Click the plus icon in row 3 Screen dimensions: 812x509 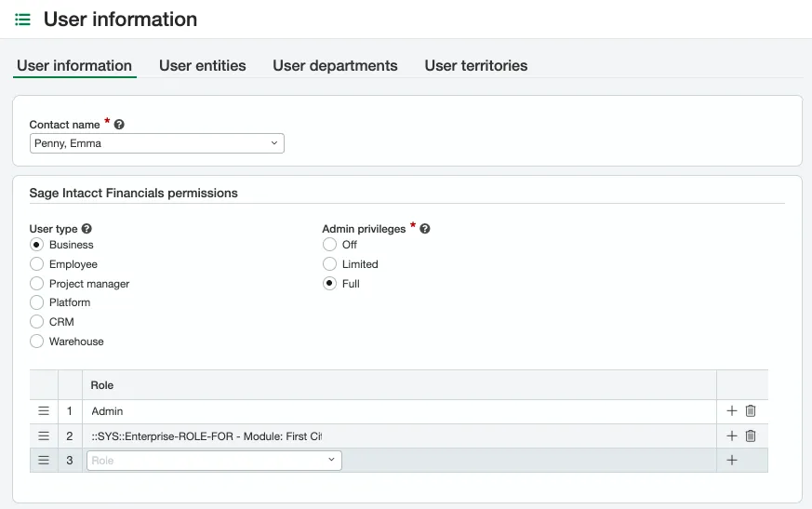click(732, 461)
